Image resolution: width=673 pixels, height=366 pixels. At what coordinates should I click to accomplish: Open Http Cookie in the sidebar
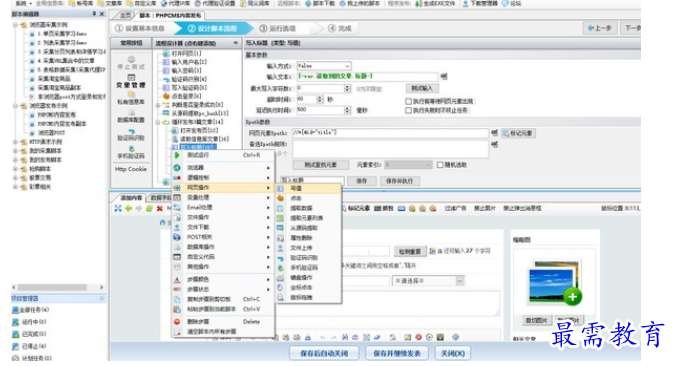[x=131, y=169]
